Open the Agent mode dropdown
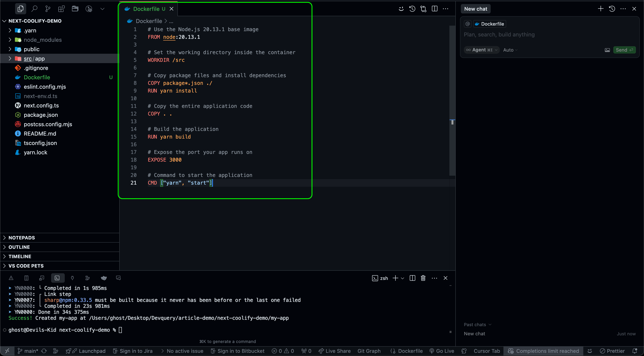 point(482,50)
